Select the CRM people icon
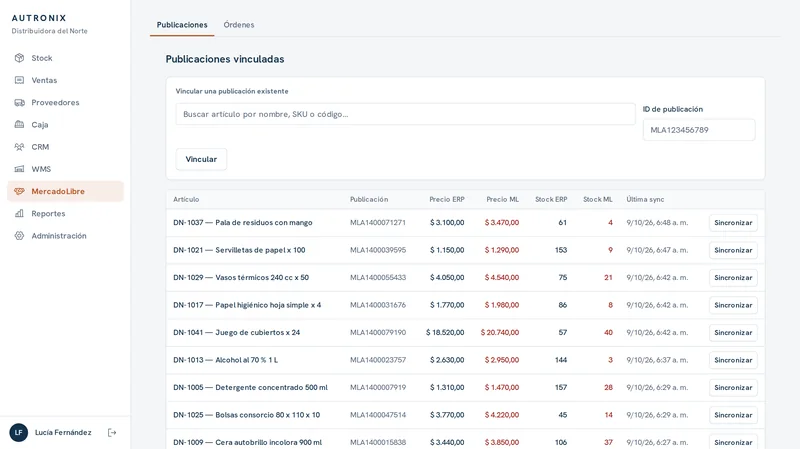Image resolution: width=800 pixels, height=449 pixels. [19, 147]
